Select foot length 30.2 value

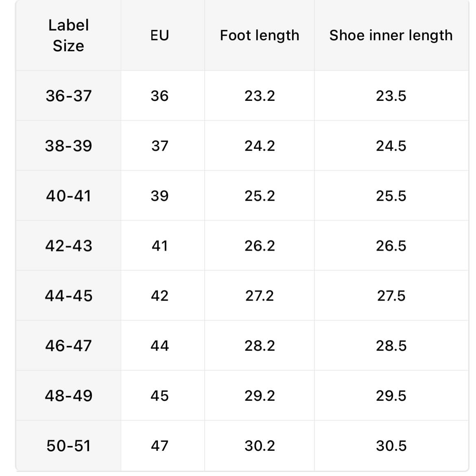tap(260, 445)
